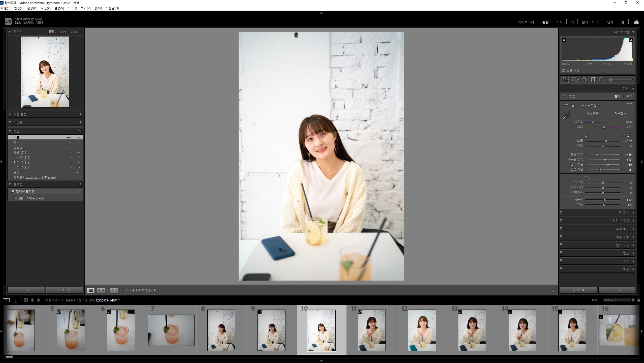Select the Radial Filter tool
The width and height of the screenshot is (644, 363).
pyautogui.click(x=602, y=80)
